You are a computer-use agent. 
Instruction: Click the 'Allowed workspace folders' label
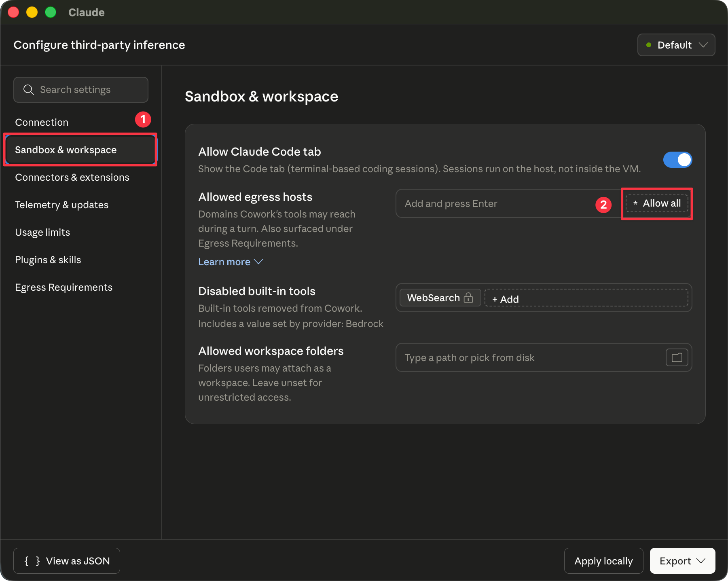point(271,351)
